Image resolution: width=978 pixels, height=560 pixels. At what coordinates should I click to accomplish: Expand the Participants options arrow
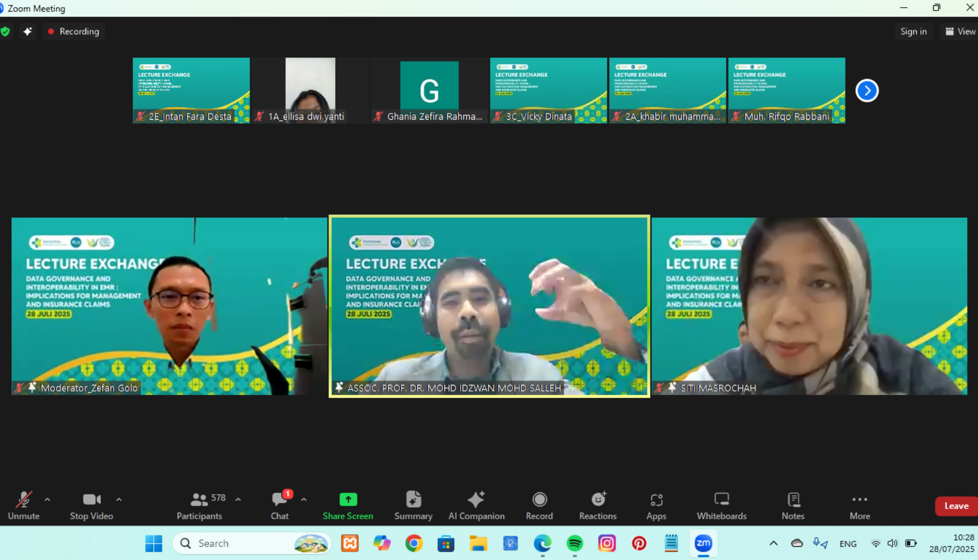pos(238,499)
